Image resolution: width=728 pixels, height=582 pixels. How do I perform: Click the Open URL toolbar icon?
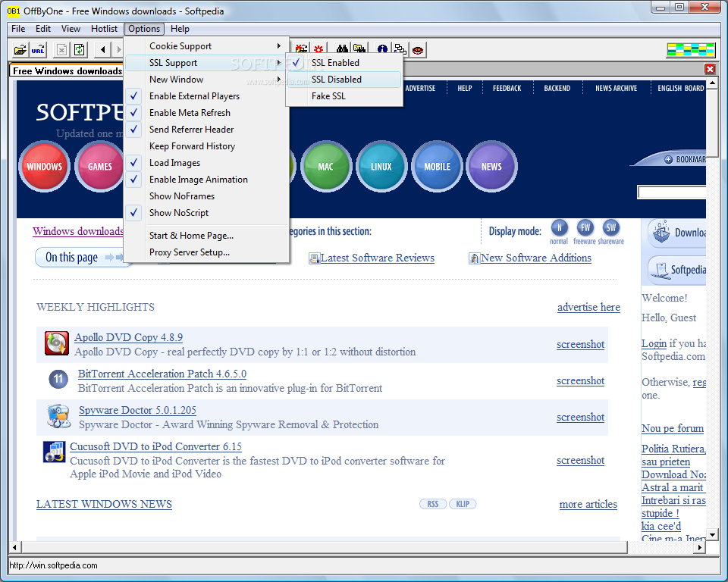click(x=38, y=49)
